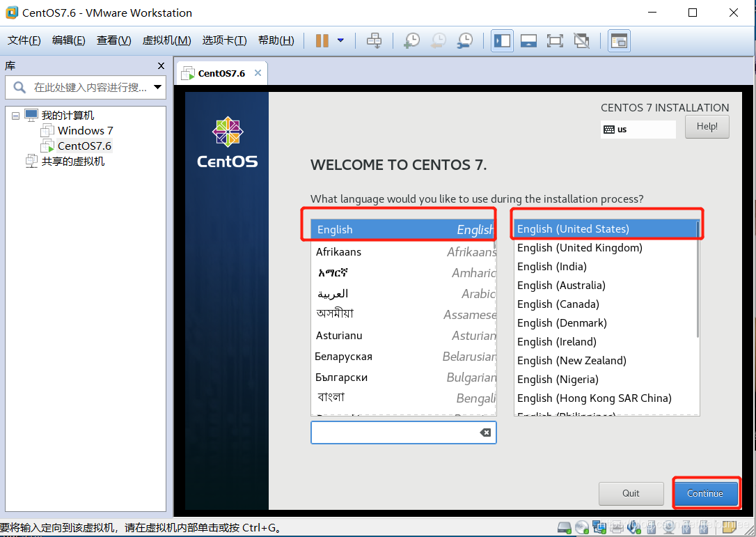Select Asturianu in the language list
Image resolution: width=756 pixels, height=537 pixels.
click(x=403, y=335)
